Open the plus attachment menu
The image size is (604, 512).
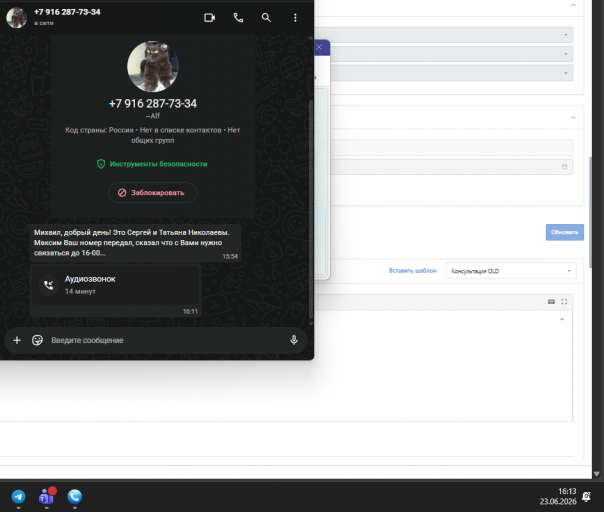click(x=17, y=340)
